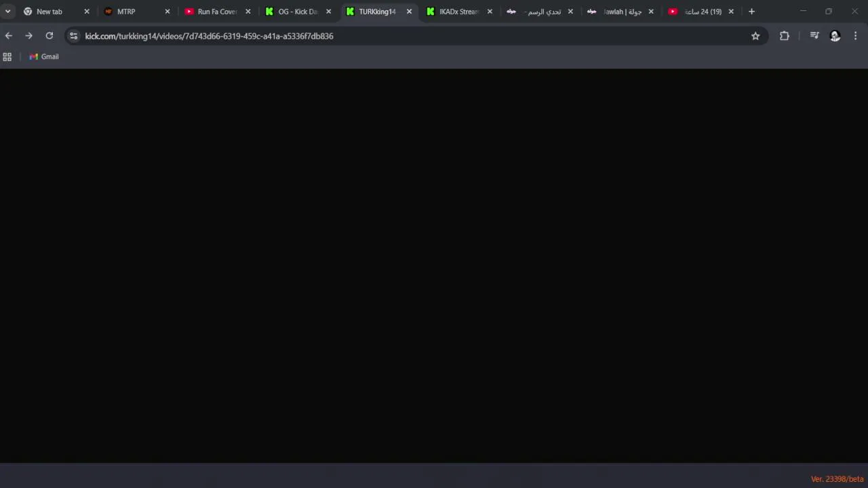The image size is (868, 488).
Task: Switch to the OG - Kick tab
Action: pyautogui.click(x=298, y=12)
